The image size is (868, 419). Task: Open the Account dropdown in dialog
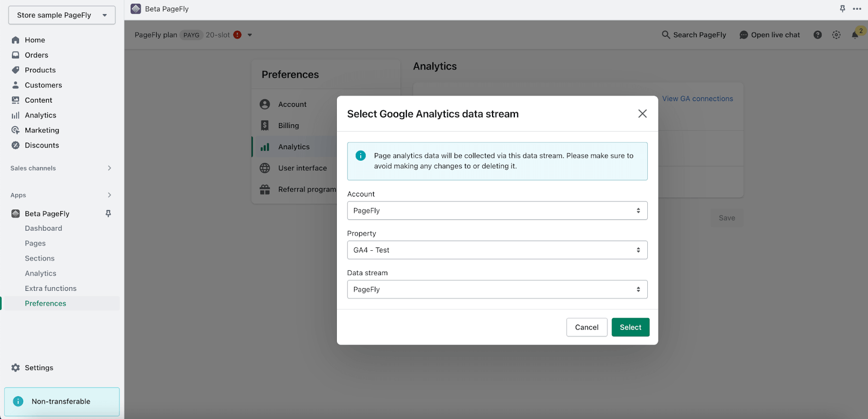497,211
